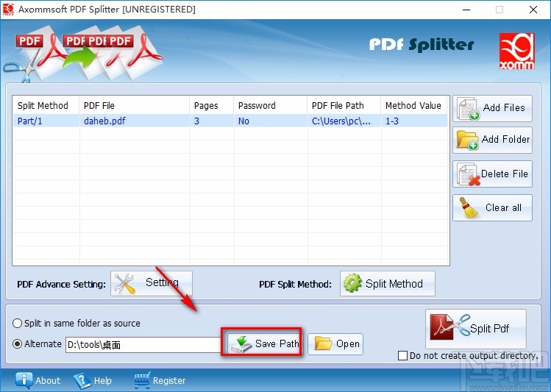551x392 pixels.
Task: Open the Help link
Action: click(93, 380)
